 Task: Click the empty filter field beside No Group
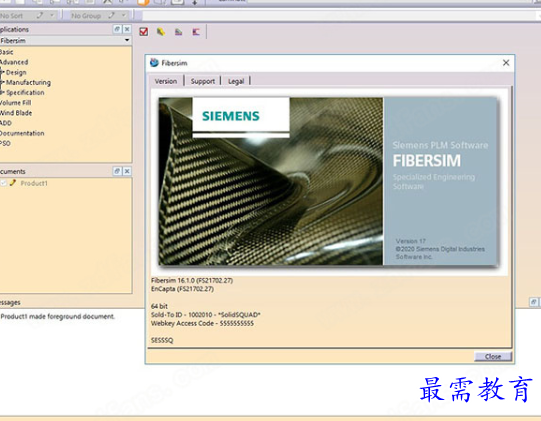pyautogui.click(x=340, y=16)
